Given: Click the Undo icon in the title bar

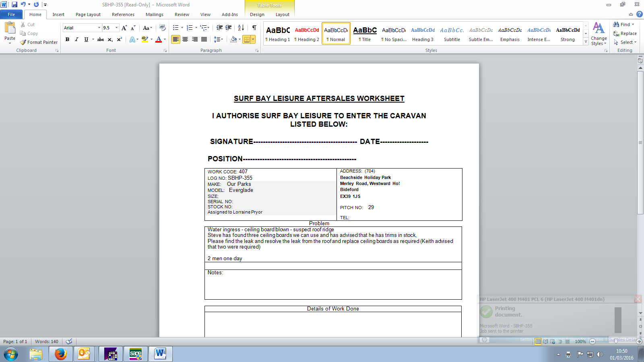Looking at the screenshot, I should pos(23,4).
